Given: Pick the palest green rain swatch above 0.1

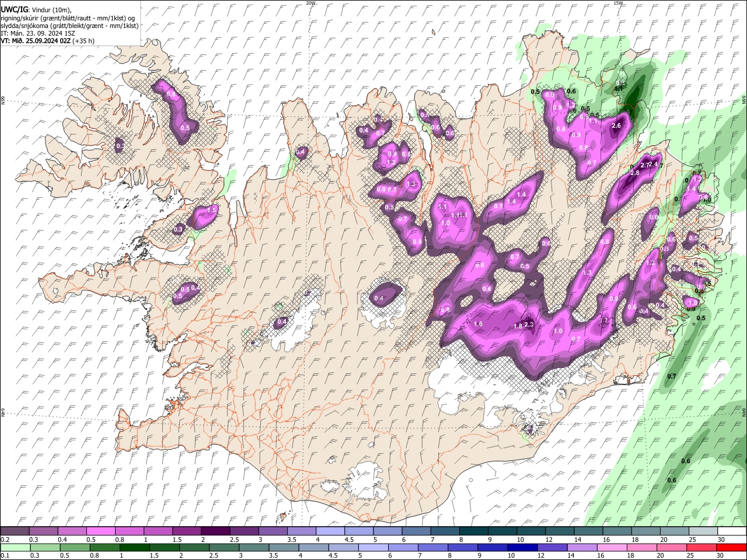Looking at the screenshot, I should coord(15,547).
